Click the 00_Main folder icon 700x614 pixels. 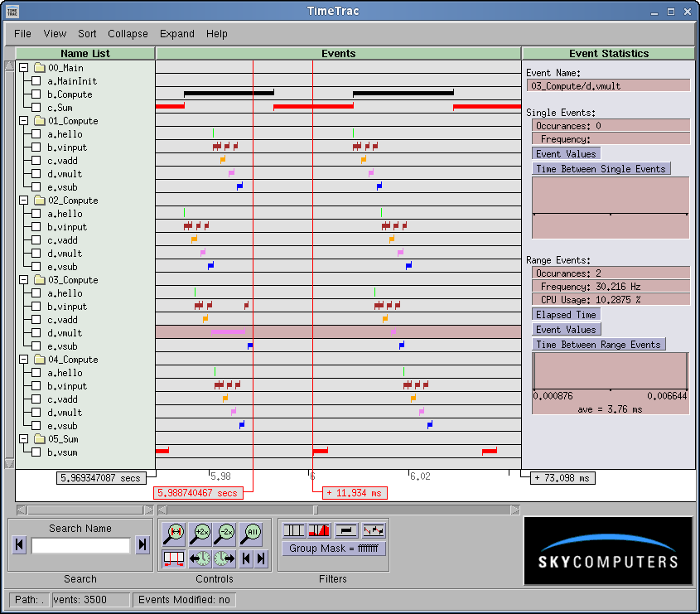coord(40,67)
